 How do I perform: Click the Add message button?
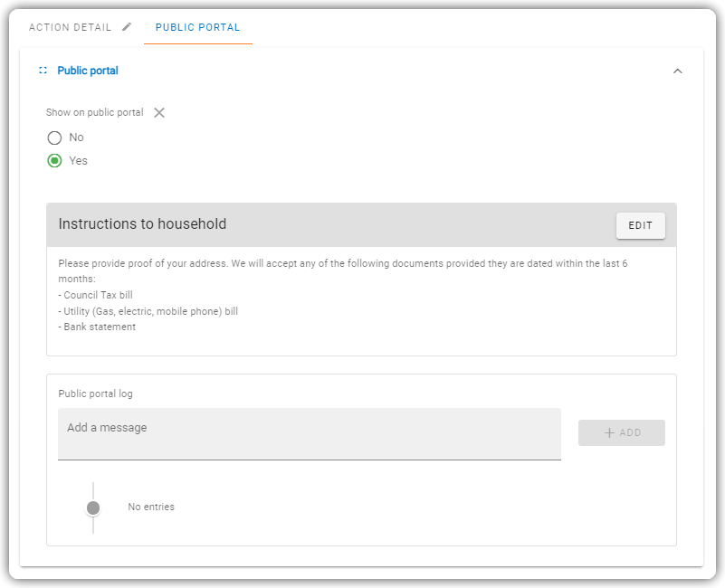622,432
